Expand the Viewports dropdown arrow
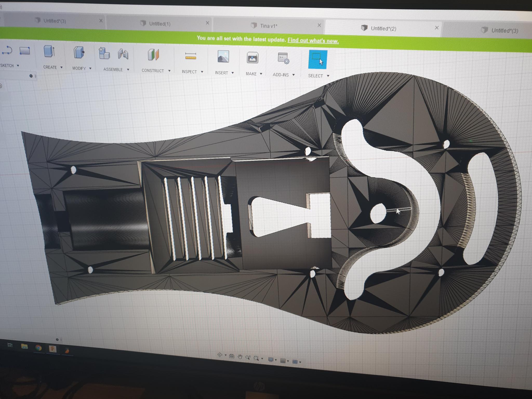This screenshot has width=532, height=399. (300, 362)
